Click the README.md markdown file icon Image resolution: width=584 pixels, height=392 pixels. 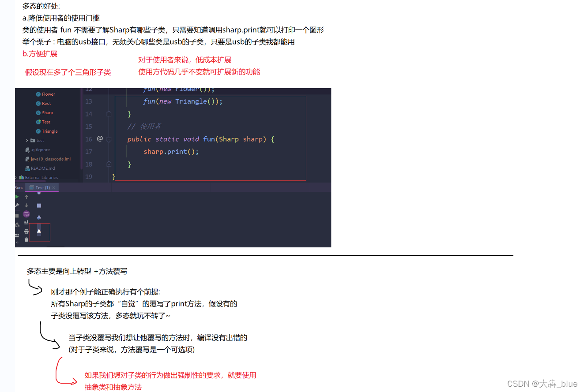tap(27, 168)
